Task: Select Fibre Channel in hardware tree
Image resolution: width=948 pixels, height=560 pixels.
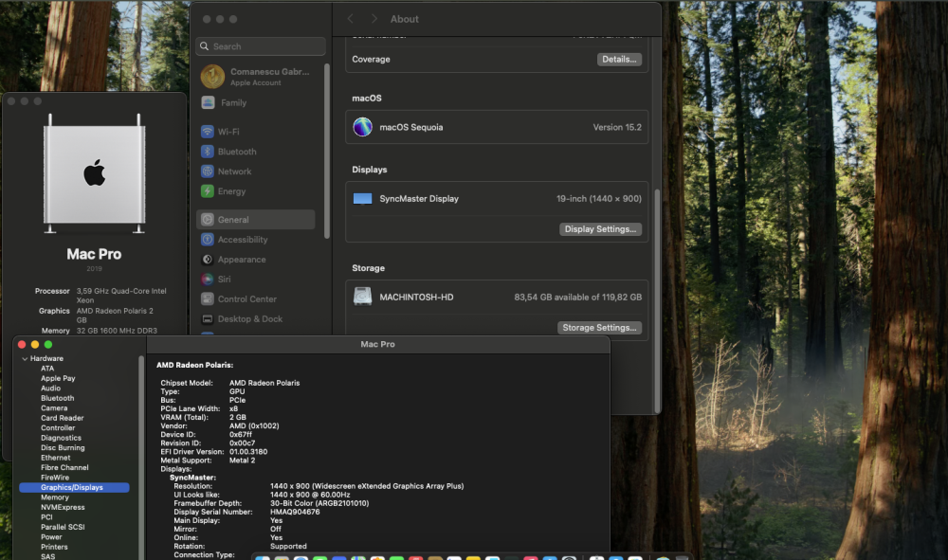Action: [64, 467]
